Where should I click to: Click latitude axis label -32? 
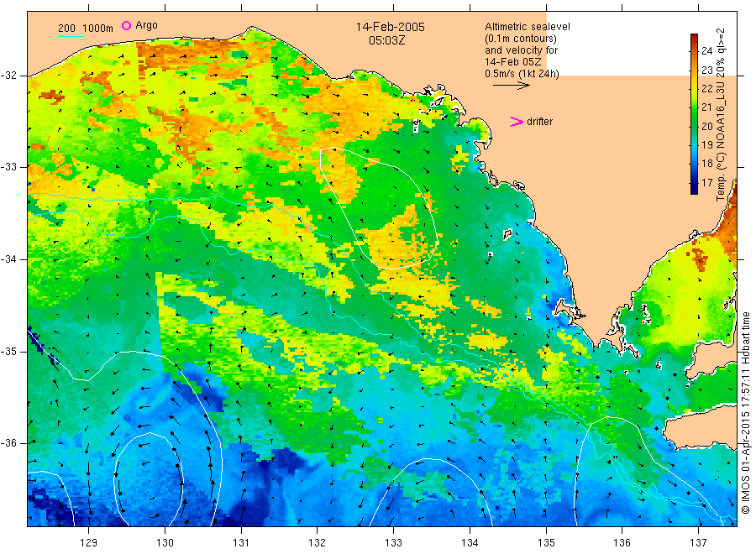click(8, 76)
